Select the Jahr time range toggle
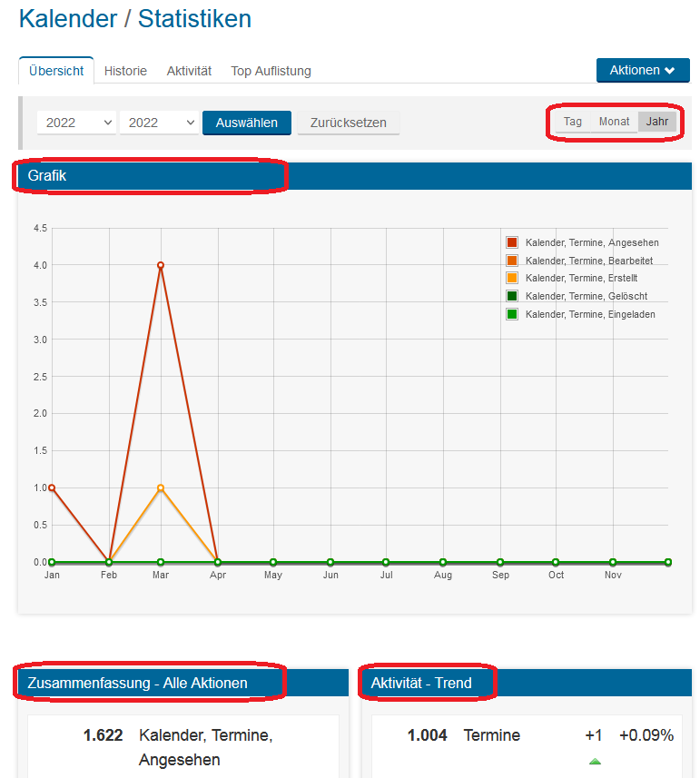The height and width of the screenshot is (778, 700). coord(657,122)
